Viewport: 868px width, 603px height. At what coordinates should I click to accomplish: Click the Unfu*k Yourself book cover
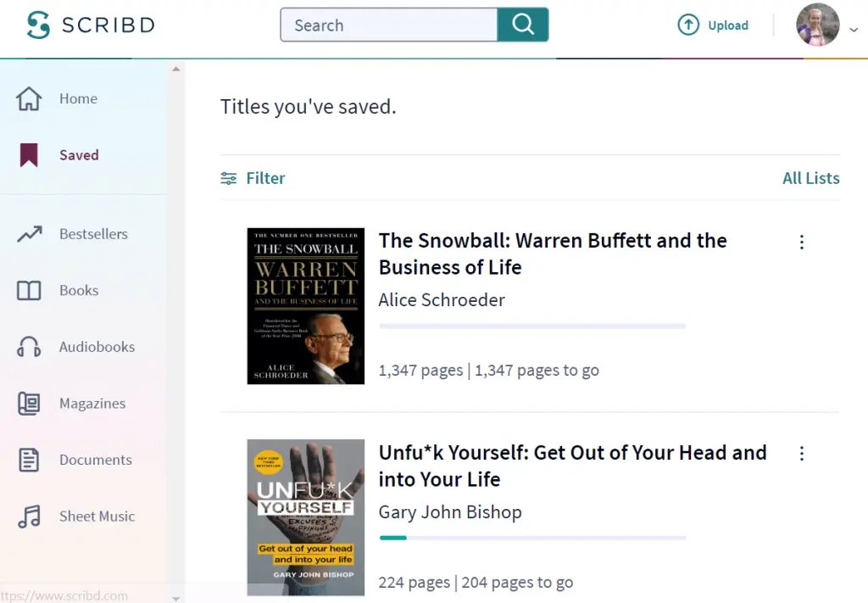point(306,517)
